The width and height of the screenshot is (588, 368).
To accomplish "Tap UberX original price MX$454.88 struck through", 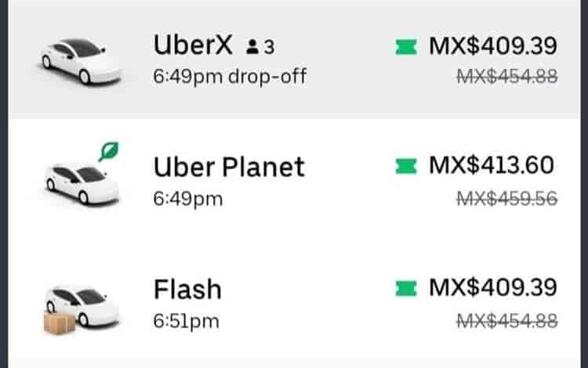I will click(506, 75).
